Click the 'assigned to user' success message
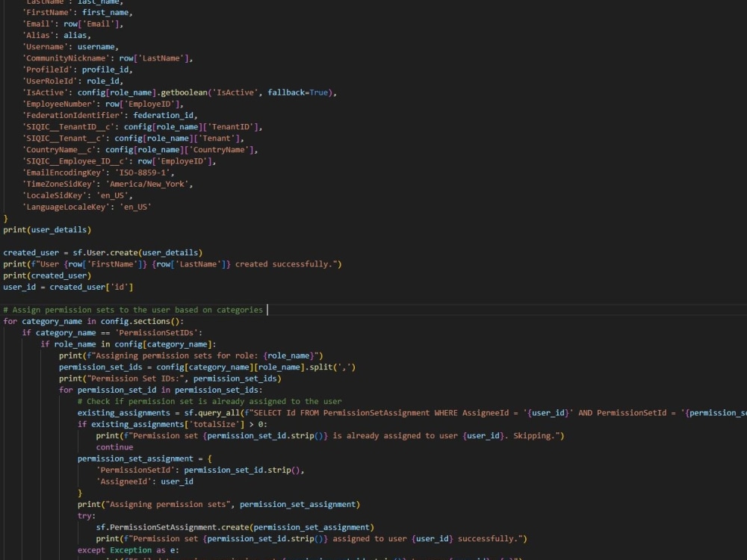The width and height of the screenshot is (747, 560). point(370,538)
